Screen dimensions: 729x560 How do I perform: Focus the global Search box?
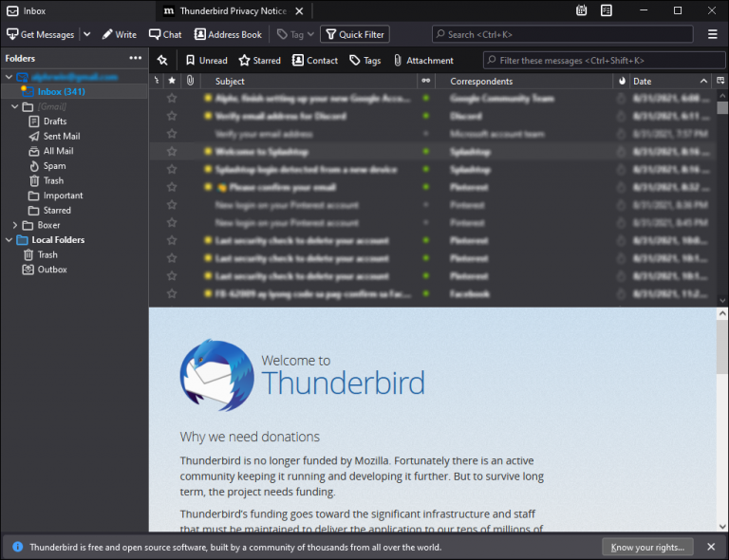pyautogui.click(x=563, y=34)
